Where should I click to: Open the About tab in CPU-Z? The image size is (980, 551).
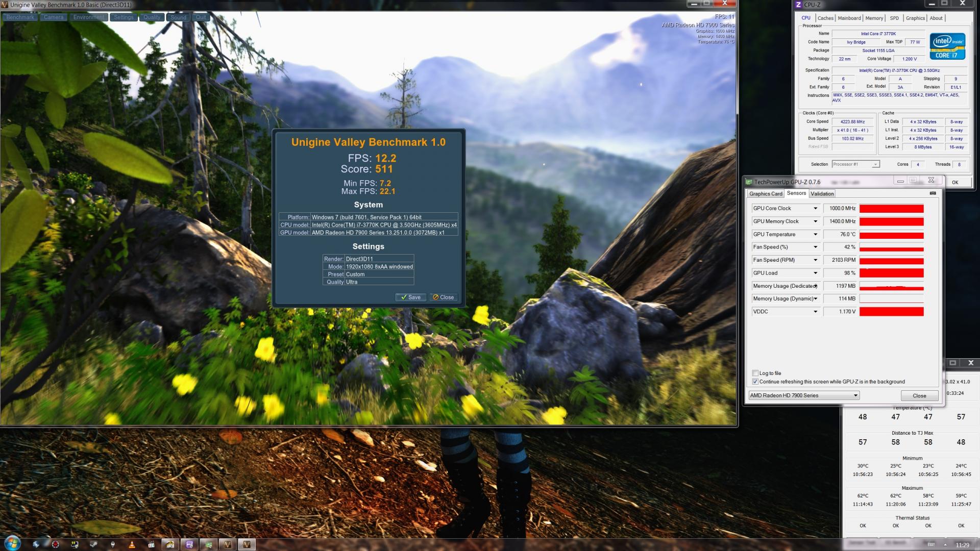coord(936,18)
